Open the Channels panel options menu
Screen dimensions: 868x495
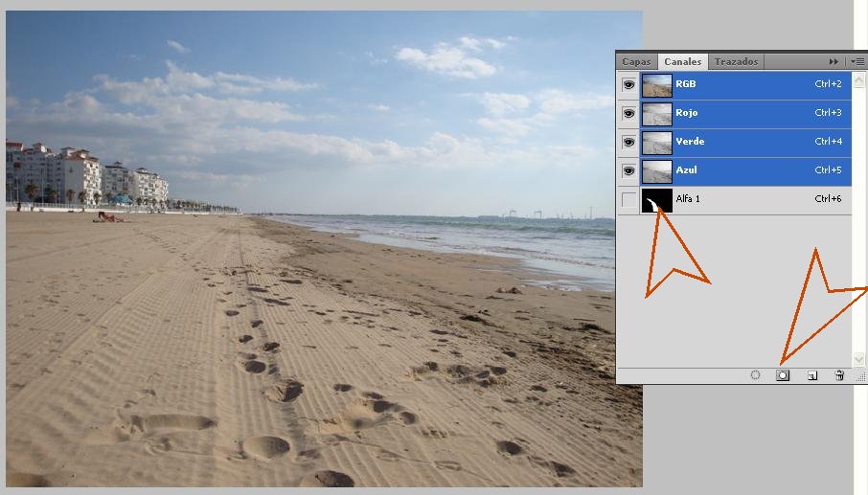click(x=857, y=61)
